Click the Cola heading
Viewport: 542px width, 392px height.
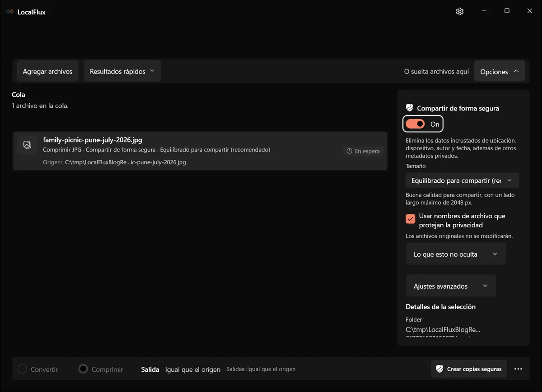(x=19, y=95)
